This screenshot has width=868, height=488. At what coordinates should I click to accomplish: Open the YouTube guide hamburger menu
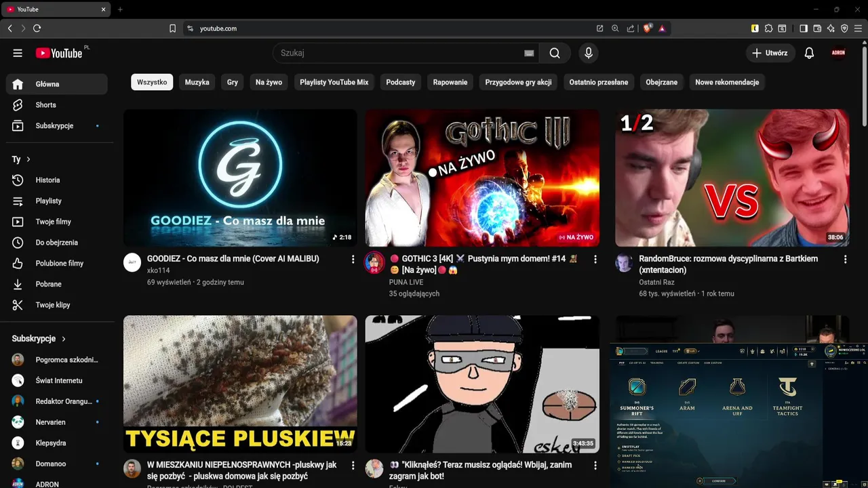tap(18, 53)
